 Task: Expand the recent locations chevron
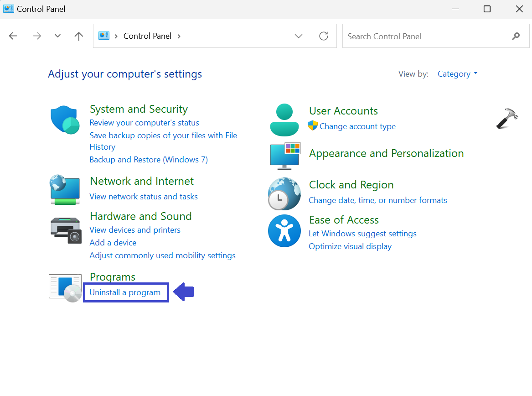(57, 36)
